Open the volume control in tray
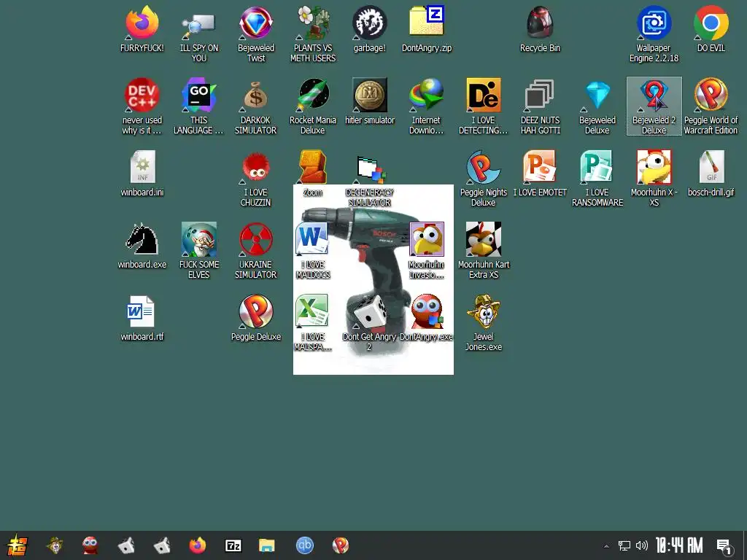 coord(642,545)
